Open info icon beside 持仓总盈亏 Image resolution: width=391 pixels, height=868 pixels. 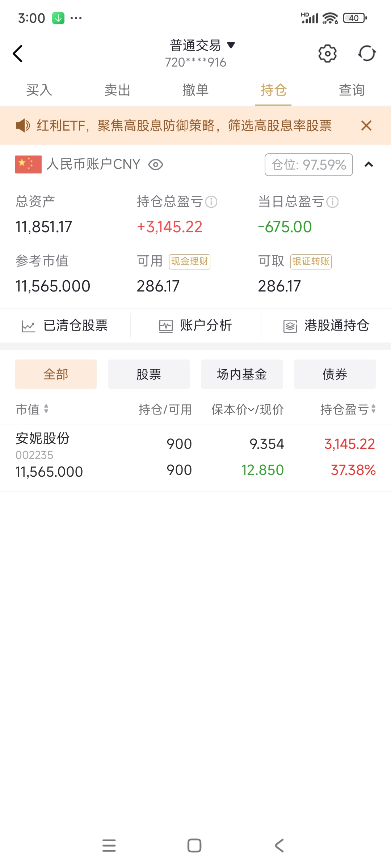point(211,202)
